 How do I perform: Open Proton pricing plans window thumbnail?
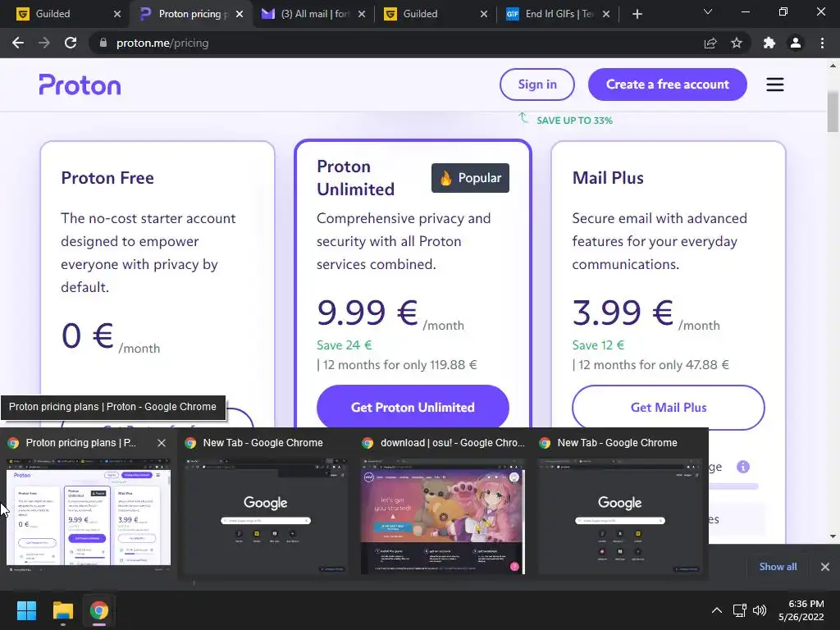click(89, 517)
